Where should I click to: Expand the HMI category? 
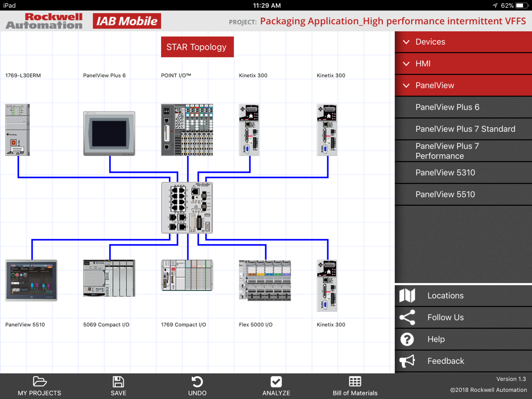tap(462, 63)
